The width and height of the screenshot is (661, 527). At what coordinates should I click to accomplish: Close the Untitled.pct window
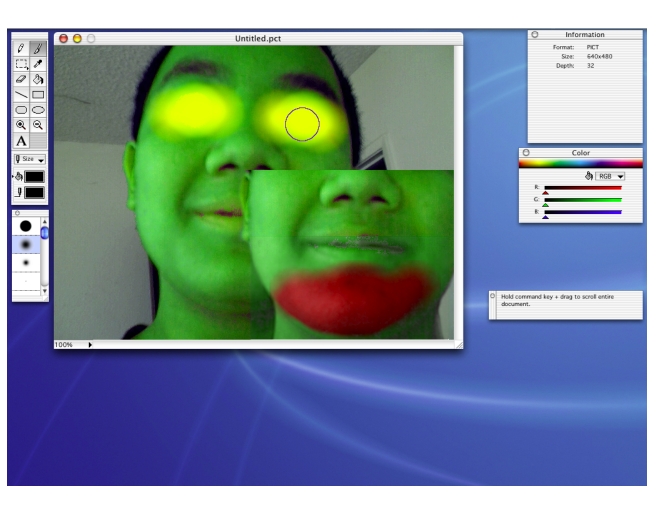click(x=64, y=39)
